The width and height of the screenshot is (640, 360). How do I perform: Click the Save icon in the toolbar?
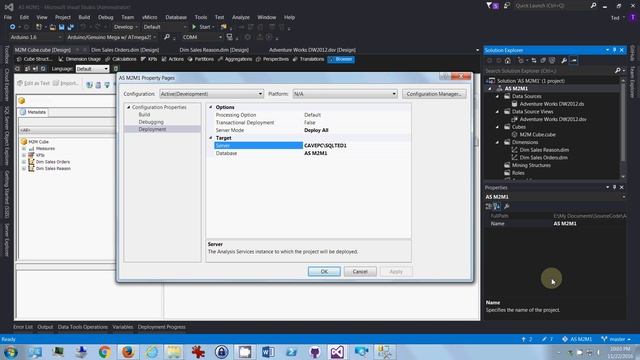(x=62, y=27)
